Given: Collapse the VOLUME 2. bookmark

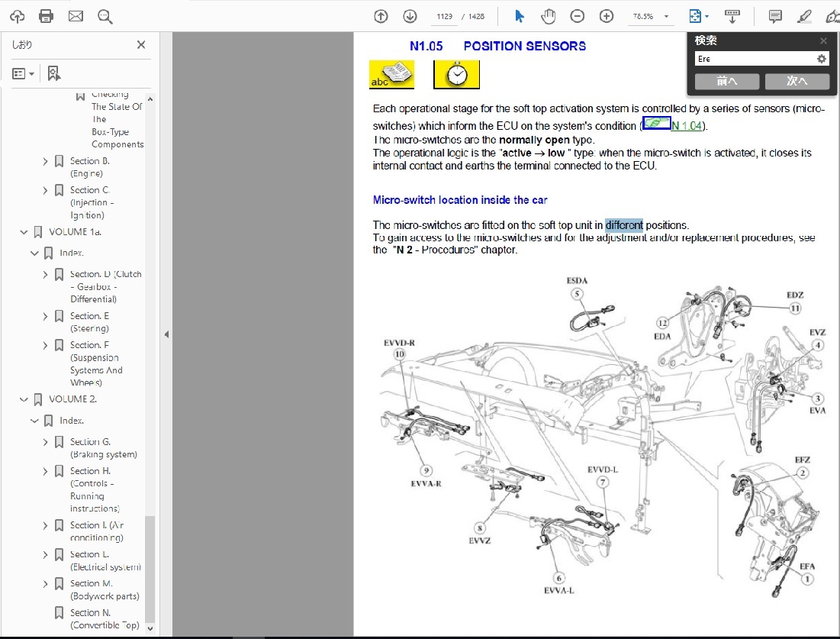Looking at the screenshot, I should point(24,399).
